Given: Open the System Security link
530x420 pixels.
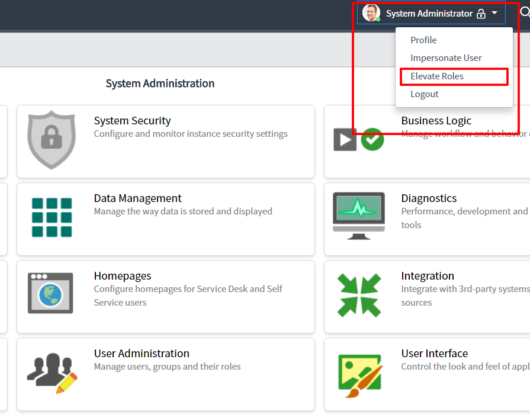Looking at the screenshot, I should coord(132,120).
